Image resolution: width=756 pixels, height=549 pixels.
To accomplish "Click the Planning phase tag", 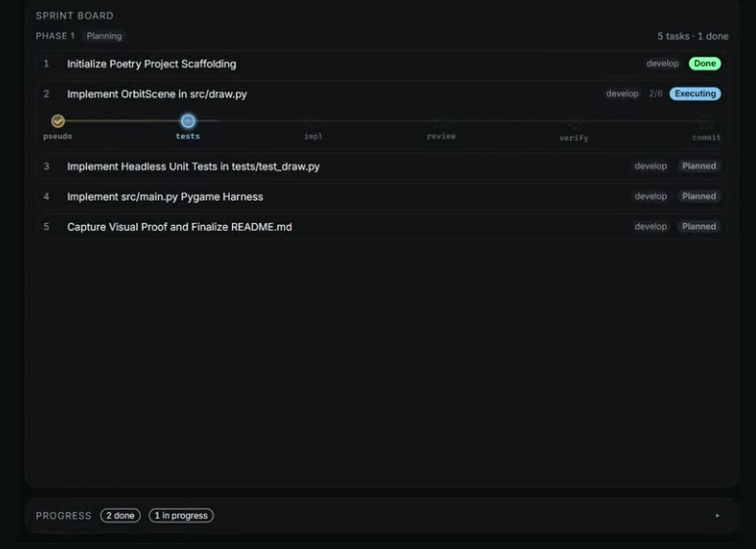I will coord(104,36).
